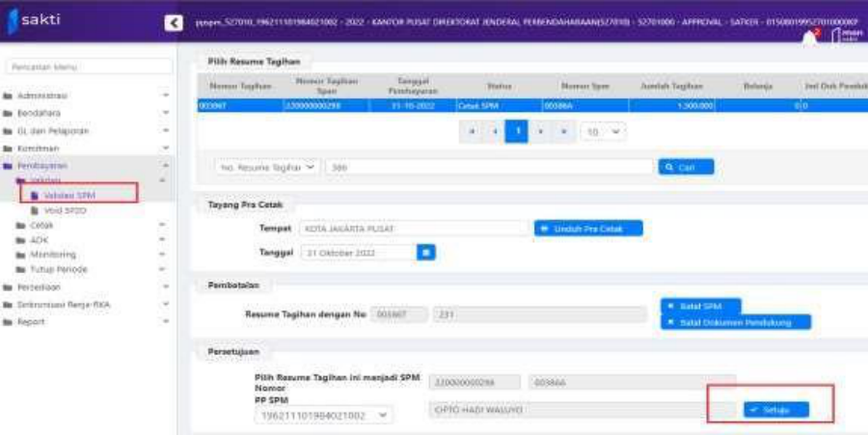Open Void SP2D in the sidebar

coord(65,209)
